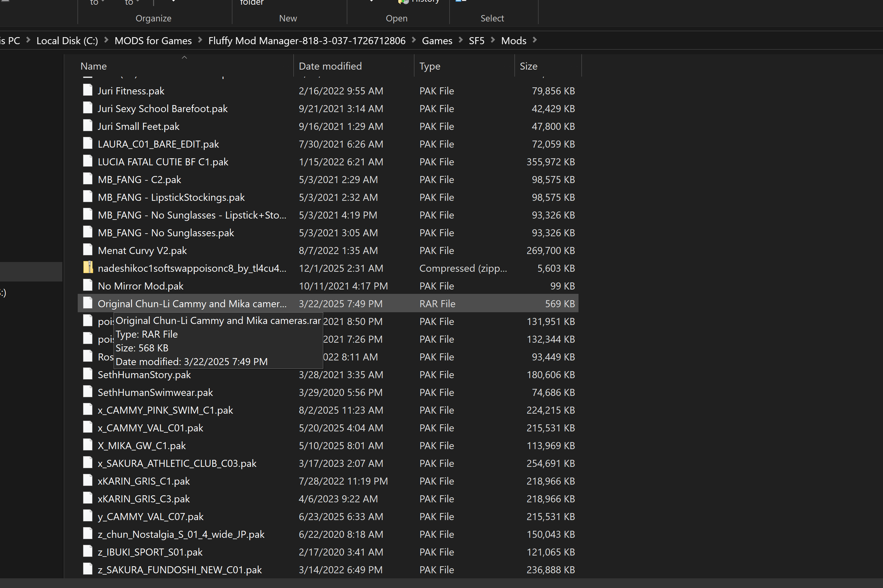Click the RAR file icon for Original Chun-Li cameras
Screen dimensions: 883x588
[x=88, y=303]
